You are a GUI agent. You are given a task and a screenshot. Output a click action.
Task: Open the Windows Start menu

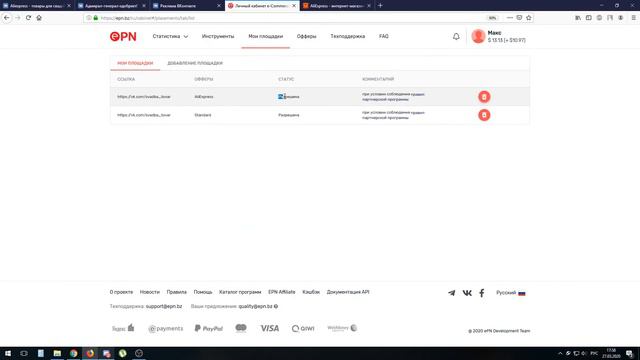point(8,353)
